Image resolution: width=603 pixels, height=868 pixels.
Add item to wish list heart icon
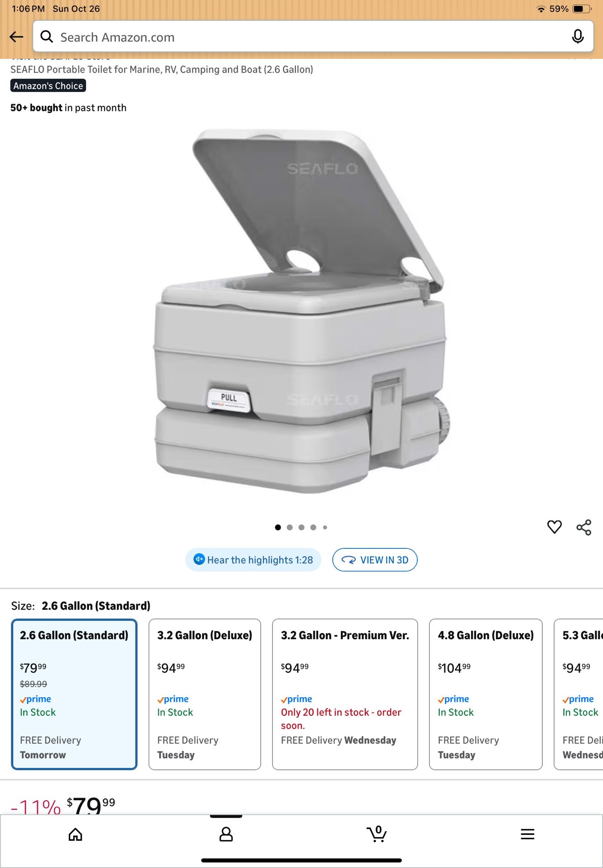click(x=554, y=527)
